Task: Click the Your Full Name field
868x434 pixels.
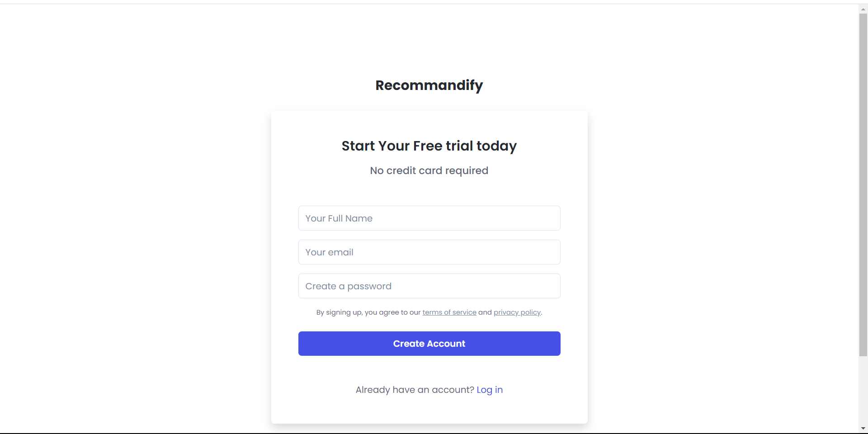Action: pyautogui.click(x=429, y=218)
